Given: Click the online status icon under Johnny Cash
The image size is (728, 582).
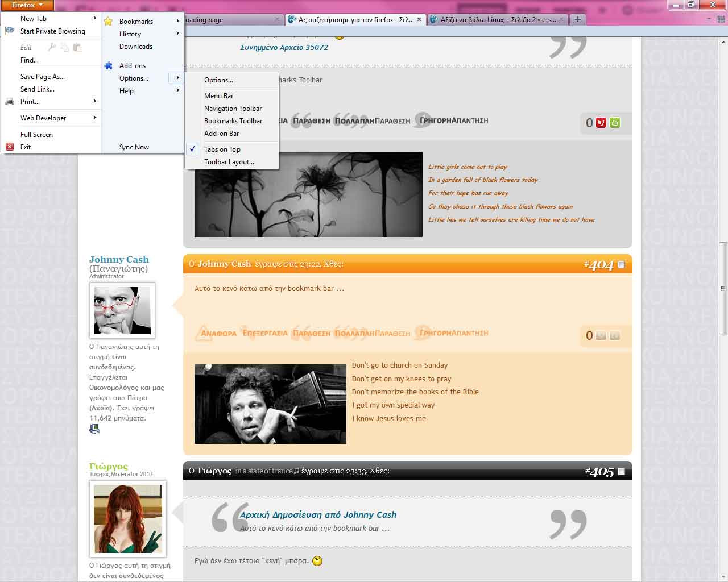Looking at the screenshot, I should (94, 429).
